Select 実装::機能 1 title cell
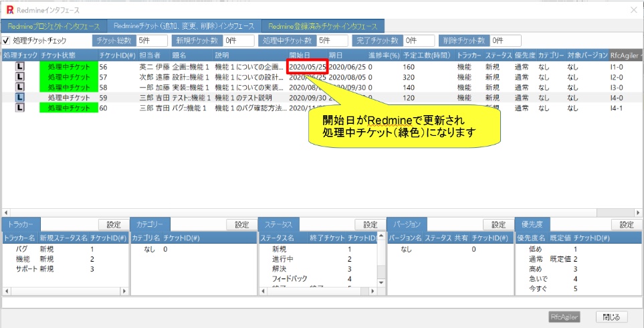 coord(191,87)
